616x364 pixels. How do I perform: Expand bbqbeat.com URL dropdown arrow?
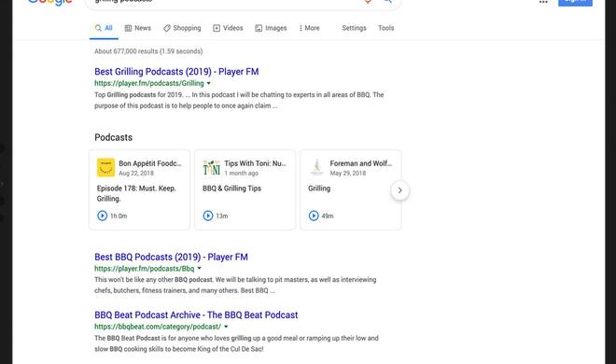[x=226, y=327]
